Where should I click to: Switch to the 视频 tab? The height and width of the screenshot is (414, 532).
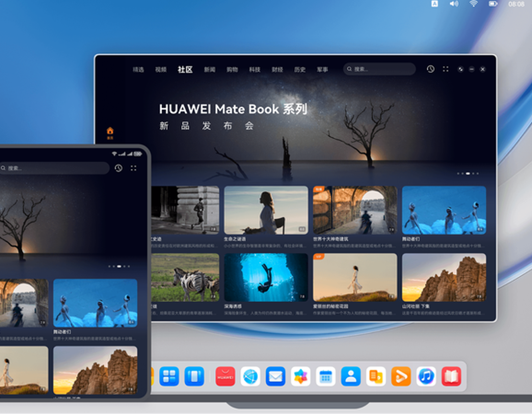[161, 69]
